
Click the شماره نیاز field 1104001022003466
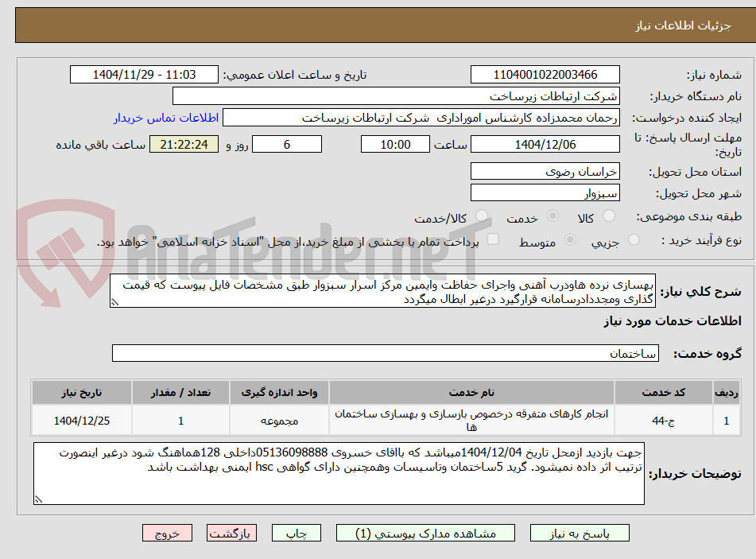coord(545,75)
